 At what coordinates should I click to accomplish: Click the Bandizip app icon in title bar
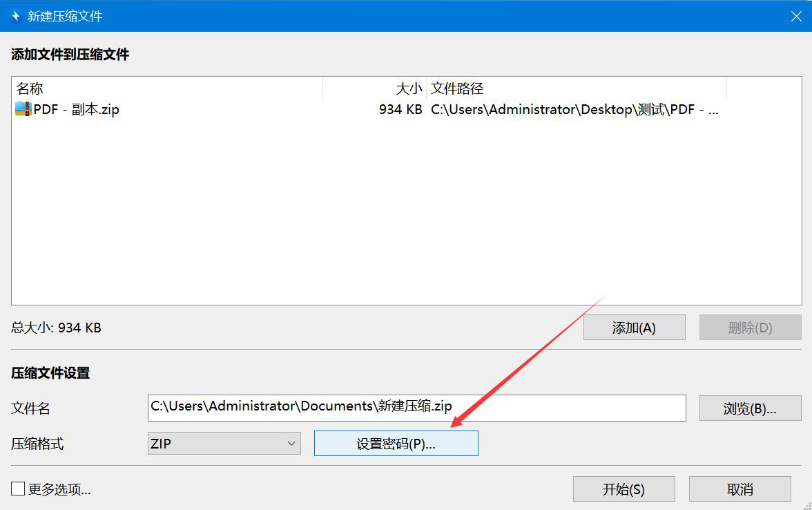click(15, 16)
